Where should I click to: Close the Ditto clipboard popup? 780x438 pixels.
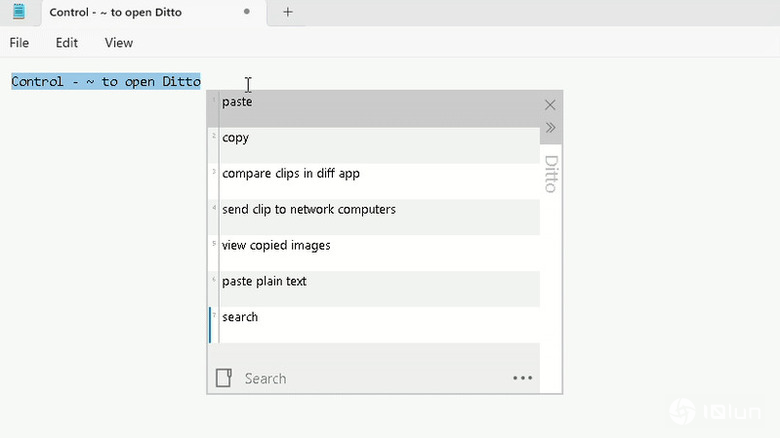point(550,104)
